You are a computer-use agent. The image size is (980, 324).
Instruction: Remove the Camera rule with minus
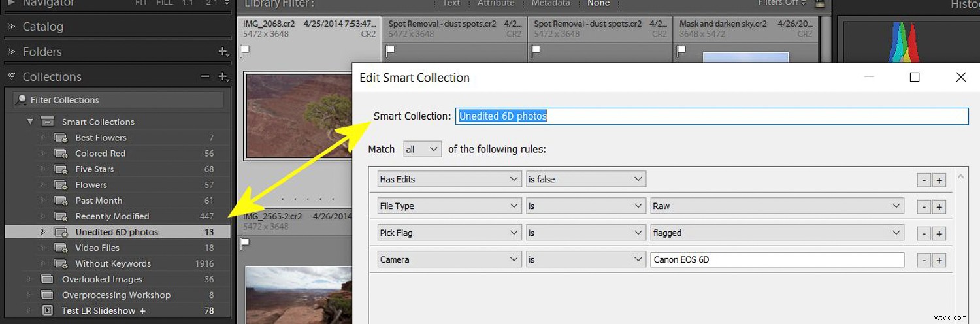(924, 261)
